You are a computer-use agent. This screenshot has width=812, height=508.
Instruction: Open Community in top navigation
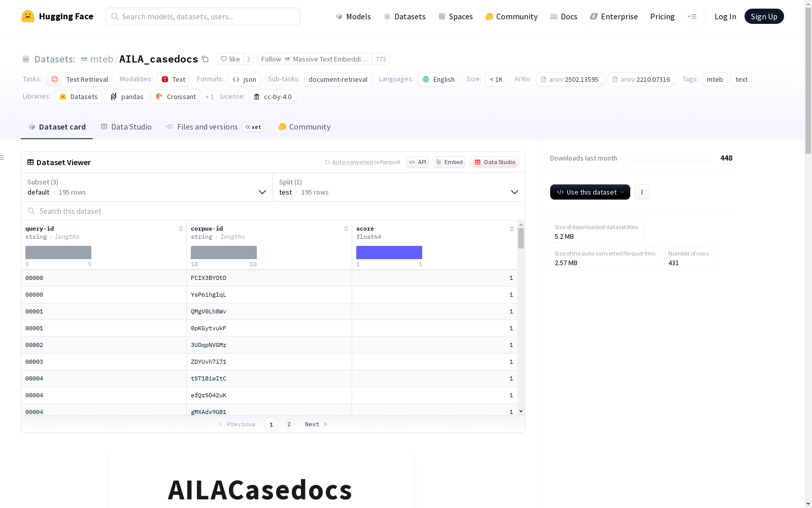(512, 16)
